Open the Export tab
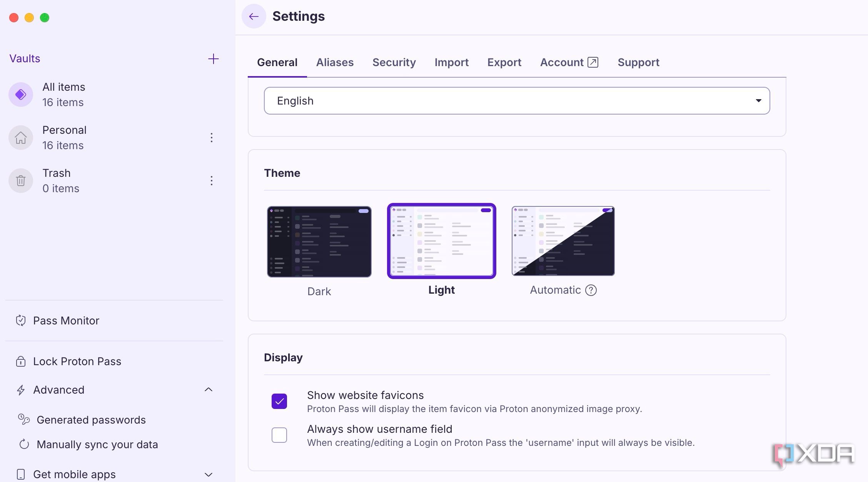This screenshot has height=482, width=868. click(x=504, y=62)
